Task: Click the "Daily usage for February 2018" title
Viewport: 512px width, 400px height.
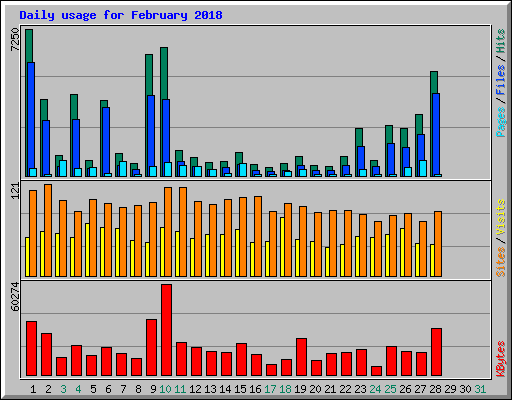Action: (121, 15)
